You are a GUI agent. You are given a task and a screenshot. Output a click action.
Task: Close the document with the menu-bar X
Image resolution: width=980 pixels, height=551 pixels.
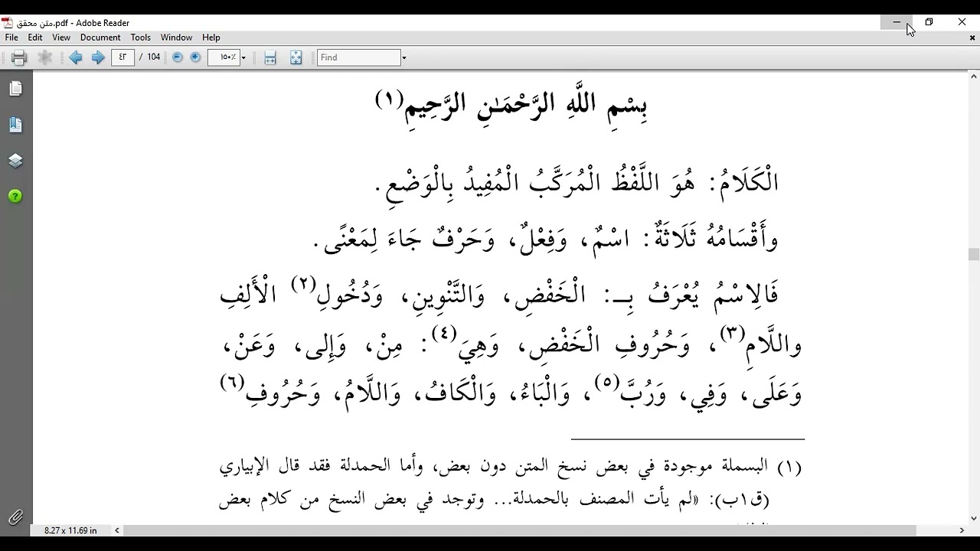point(973,37)
